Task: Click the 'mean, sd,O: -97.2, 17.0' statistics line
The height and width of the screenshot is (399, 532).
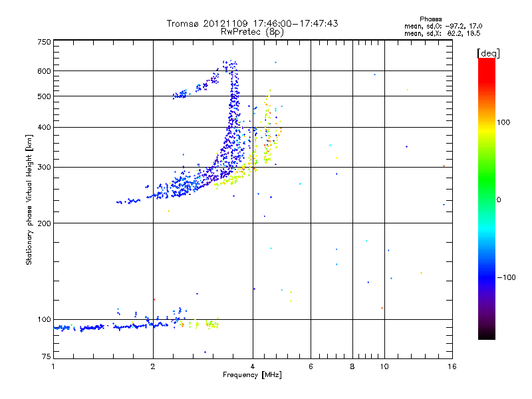Action: coord(443,27)
